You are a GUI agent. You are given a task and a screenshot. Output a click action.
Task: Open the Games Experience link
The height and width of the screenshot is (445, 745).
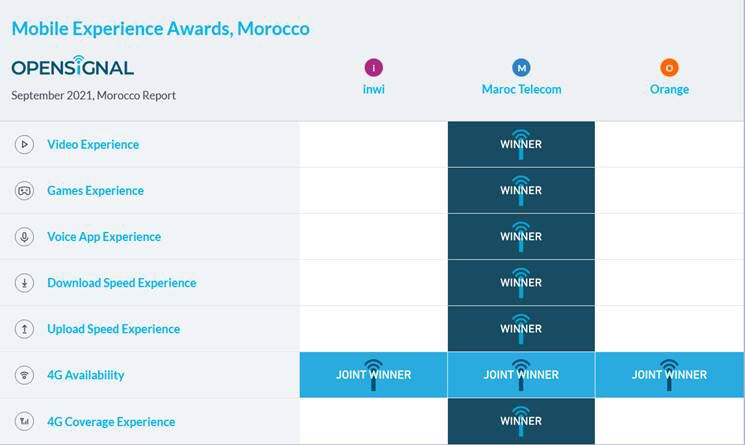pyautogui.click(x=95, y=191)
